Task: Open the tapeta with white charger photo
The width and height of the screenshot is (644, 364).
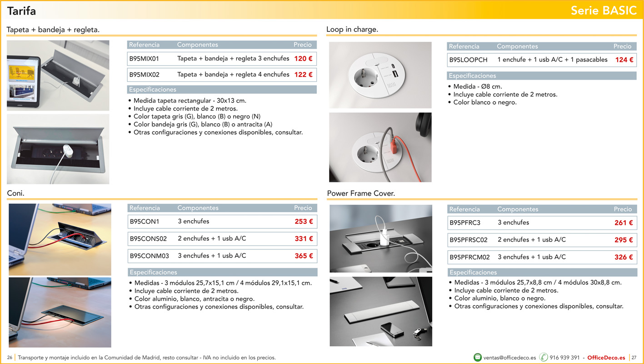Action: coord(58,149)
